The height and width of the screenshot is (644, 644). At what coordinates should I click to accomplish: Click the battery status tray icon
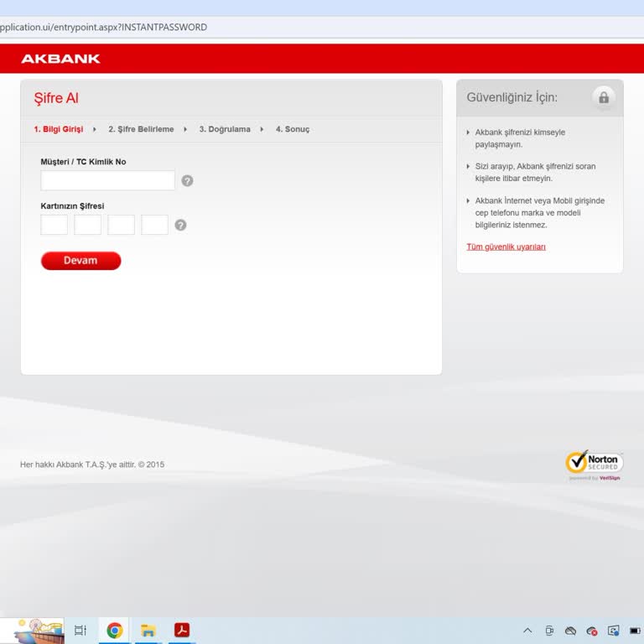[x=635, y=631]
